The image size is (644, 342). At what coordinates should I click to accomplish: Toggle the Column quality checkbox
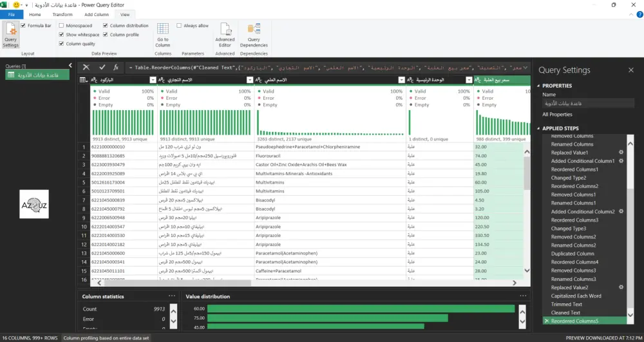coord(61,44)
